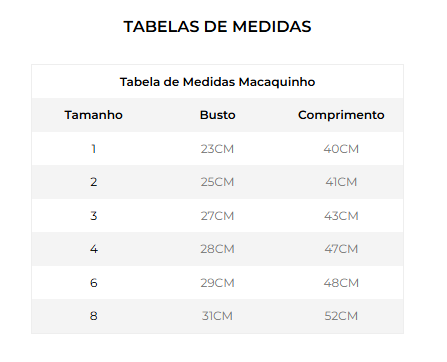447x362 pixels.
Task: Select size 8 in the Tamanho column
Action: [x=94, y=316]
